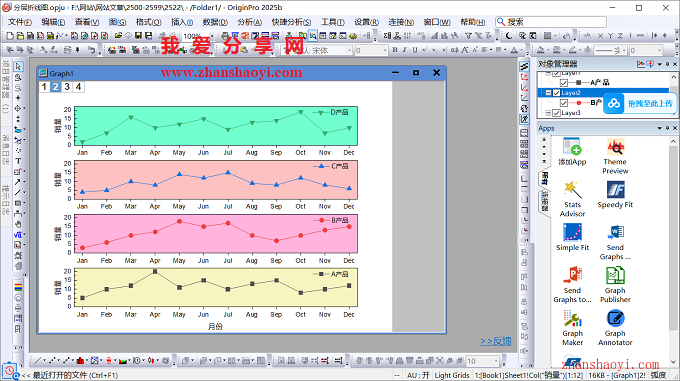The width and height of the screenshot is (680, 381).
Task: Collapse the Layer2 tree node
Action: pos(549,93)
